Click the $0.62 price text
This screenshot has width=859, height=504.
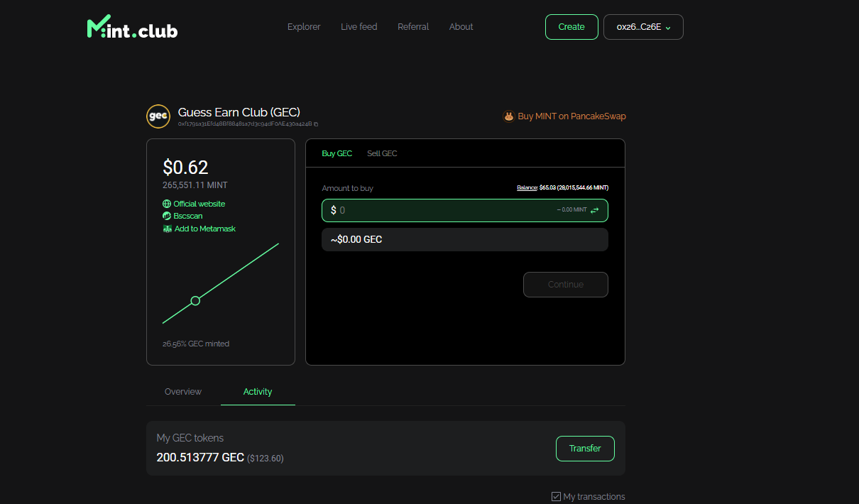[185, 168]
